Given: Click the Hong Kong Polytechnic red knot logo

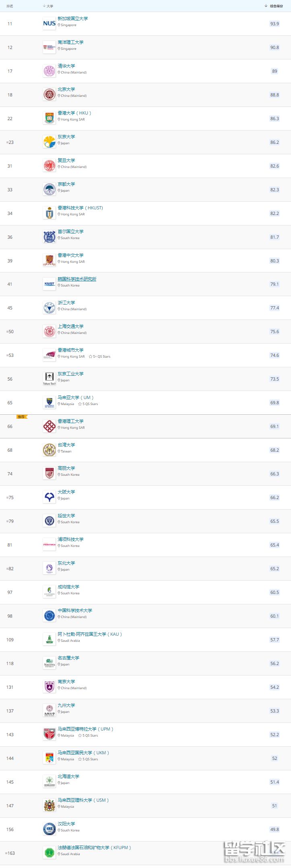Looking at the screenshot, I should [50, 426].
